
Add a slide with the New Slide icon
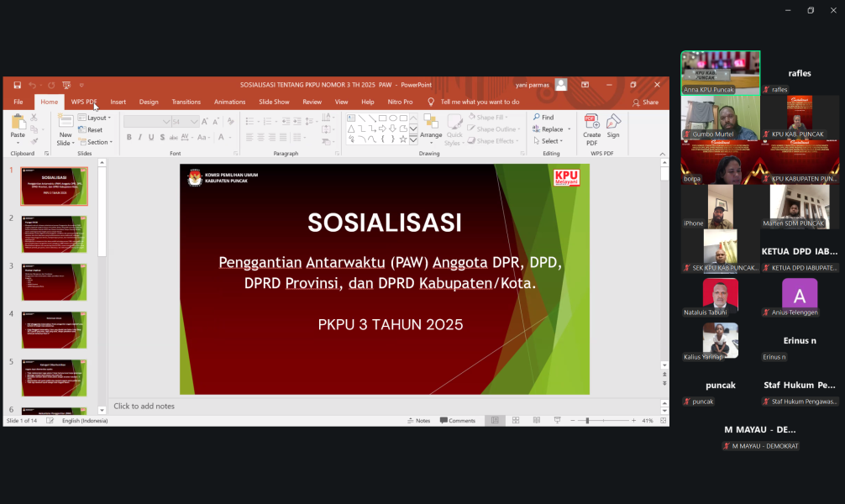pos(66,126)
